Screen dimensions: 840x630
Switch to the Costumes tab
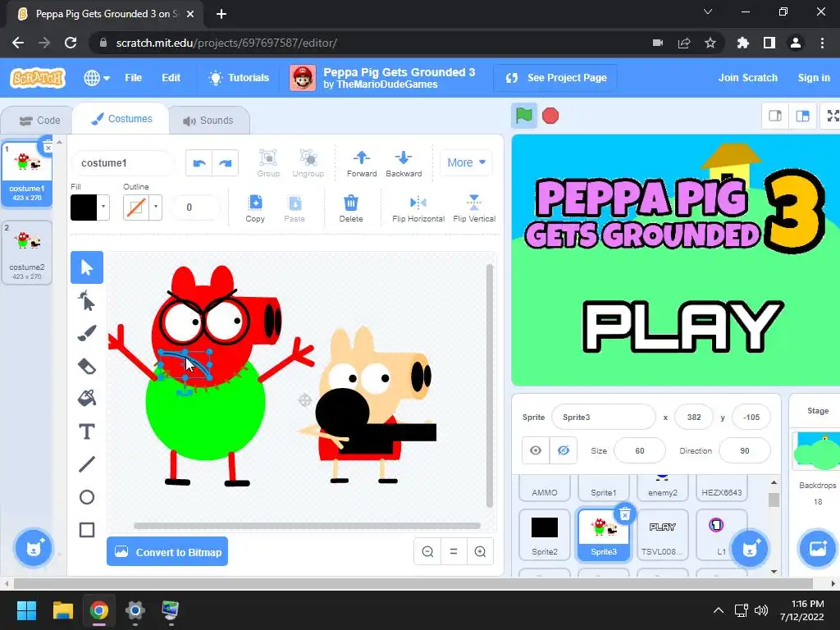(121, 119)
